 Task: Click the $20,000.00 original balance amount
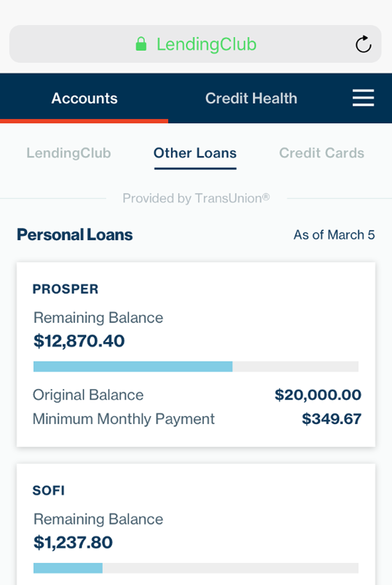pyautogui.click(x=318, y=395)
